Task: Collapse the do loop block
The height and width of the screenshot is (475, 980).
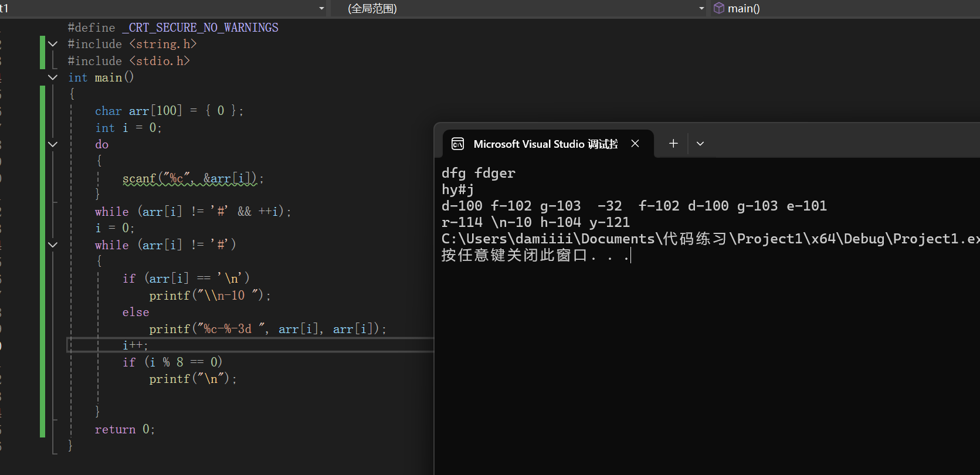Action: point(53,144)
